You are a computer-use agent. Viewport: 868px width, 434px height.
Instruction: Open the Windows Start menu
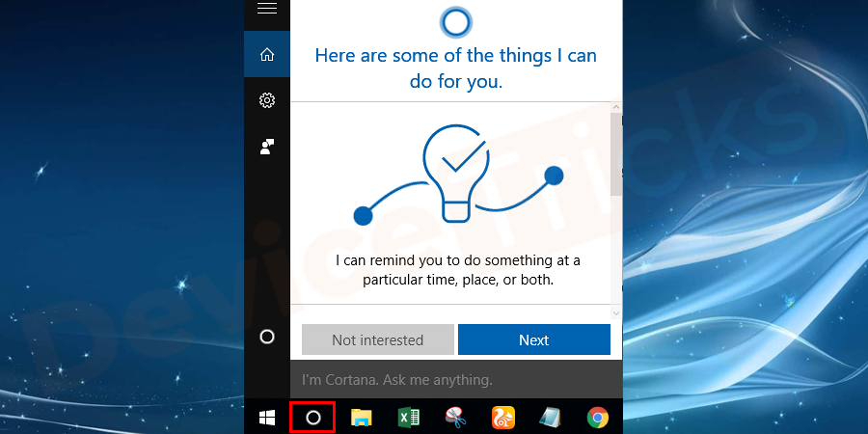267,418
